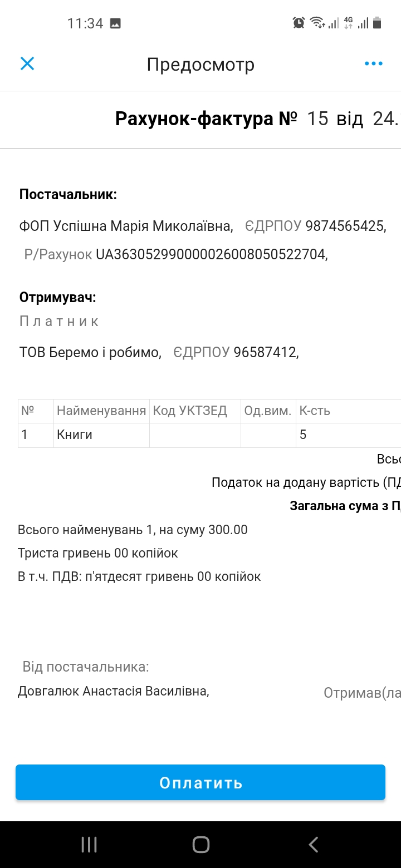Tap the Книги item row cell

tap(101, 435)
